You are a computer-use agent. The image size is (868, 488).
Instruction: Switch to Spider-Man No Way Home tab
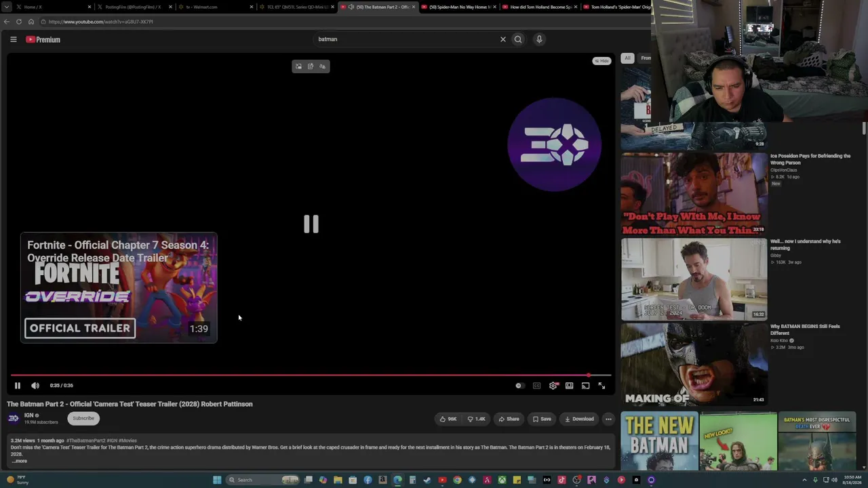click(x=460, y=7)
